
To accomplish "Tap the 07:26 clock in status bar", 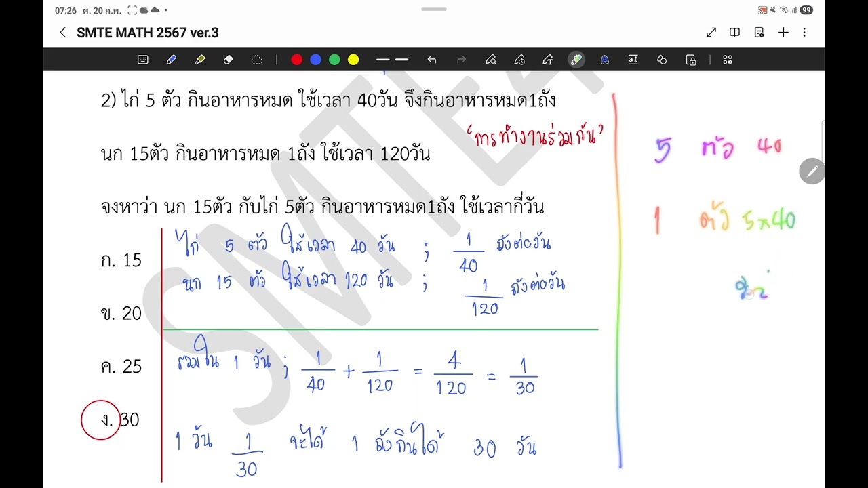I will pyautogui.click(x=65, y=10).
